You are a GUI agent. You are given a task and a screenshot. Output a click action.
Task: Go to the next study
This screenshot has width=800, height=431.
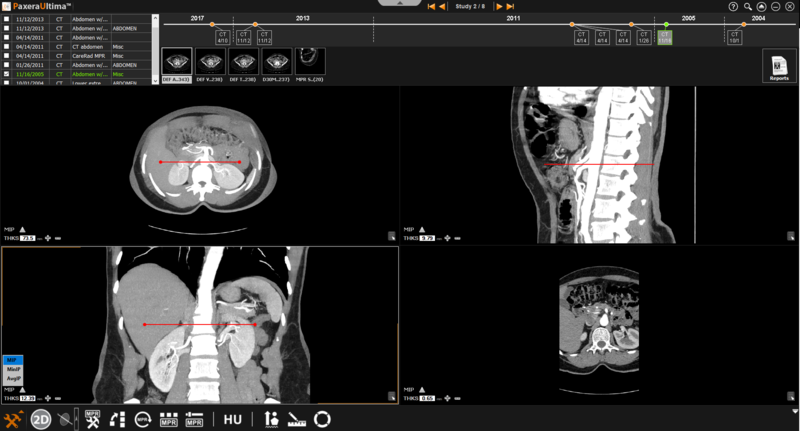click(499, 6)
